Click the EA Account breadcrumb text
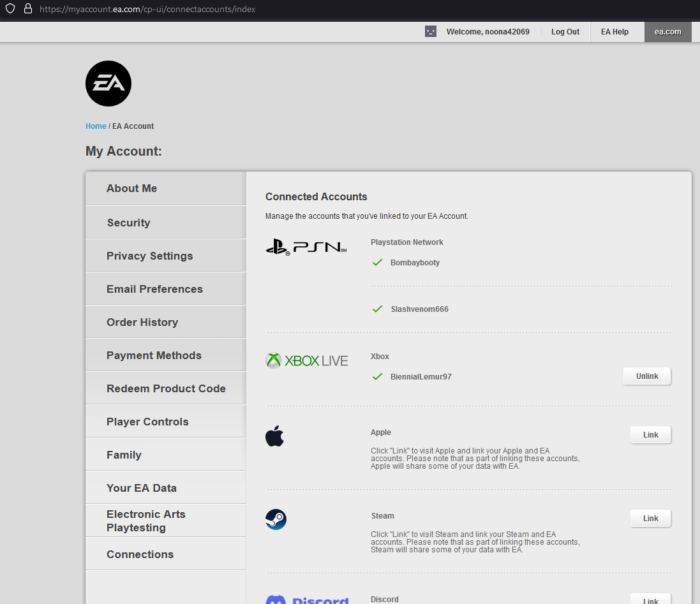The width and height of the screenshot is (700, 604). [133, 126]
